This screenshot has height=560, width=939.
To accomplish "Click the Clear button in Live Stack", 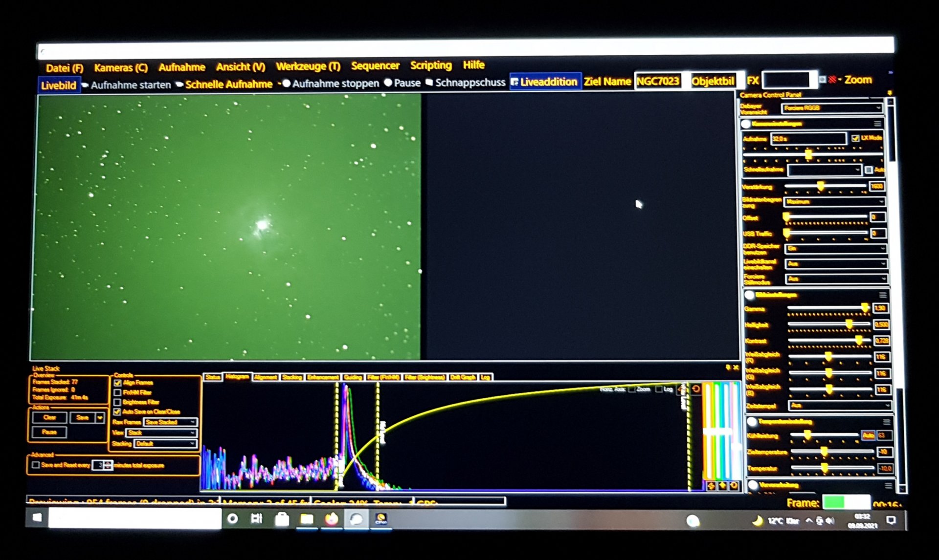I will [x=49, y=417].
